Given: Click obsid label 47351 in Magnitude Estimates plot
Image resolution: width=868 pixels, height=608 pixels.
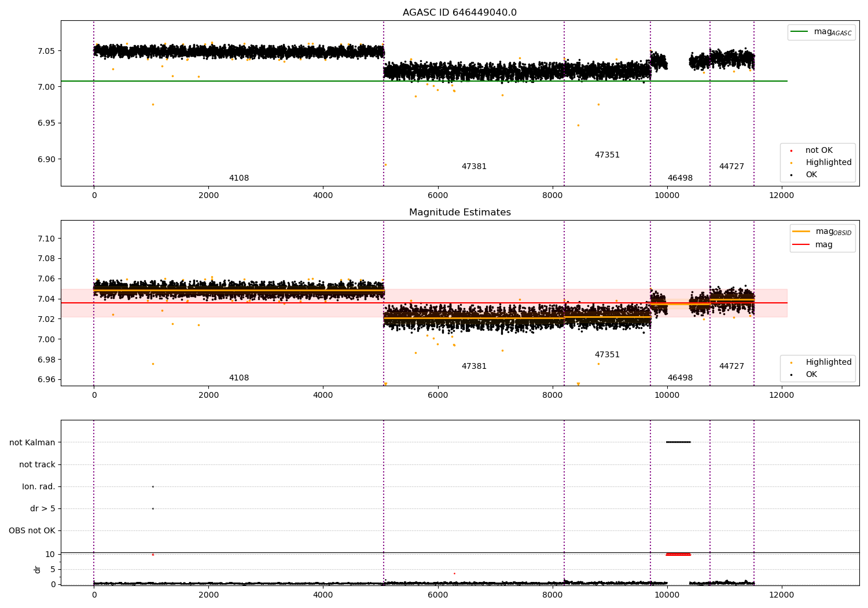Looking at the screenshot, I should pyautogui.click(x=607, y=355).
